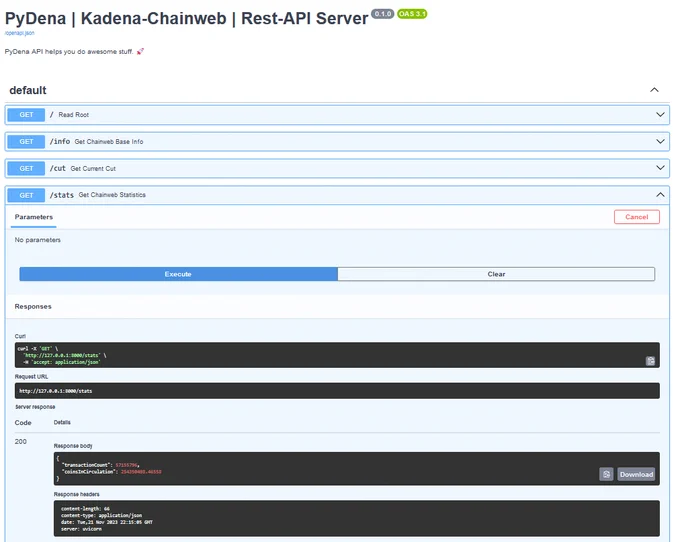Collapse the default section
Image resolution: width=680 pixels, height=542 pixels.
click(x=654, y=90)
